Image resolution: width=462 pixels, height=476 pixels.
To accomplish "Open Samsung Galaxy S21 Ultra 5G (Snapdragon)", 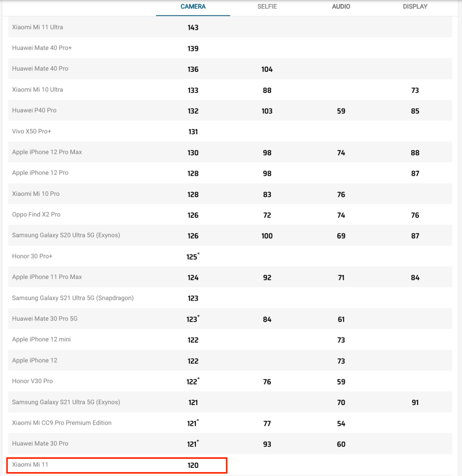I will pyautogui.click(x=73, y=298).
